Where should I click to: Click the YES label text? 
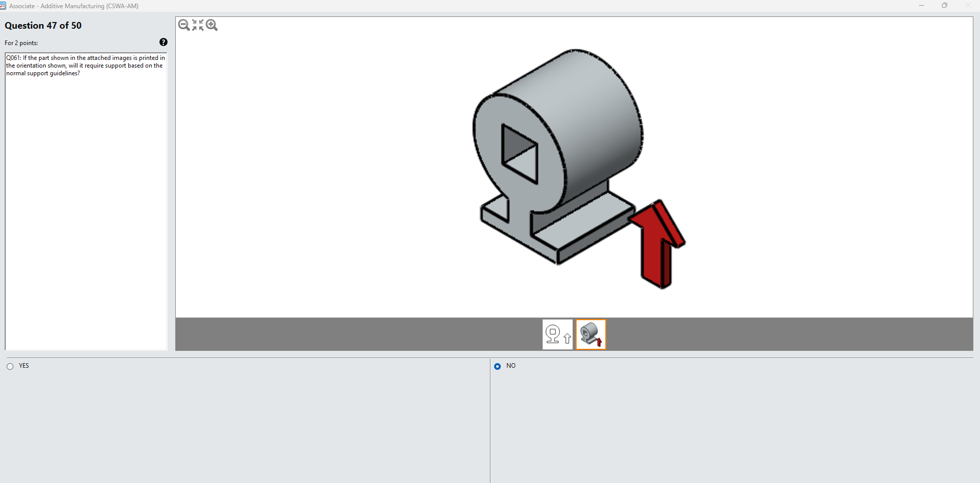(x=23, y=366)
